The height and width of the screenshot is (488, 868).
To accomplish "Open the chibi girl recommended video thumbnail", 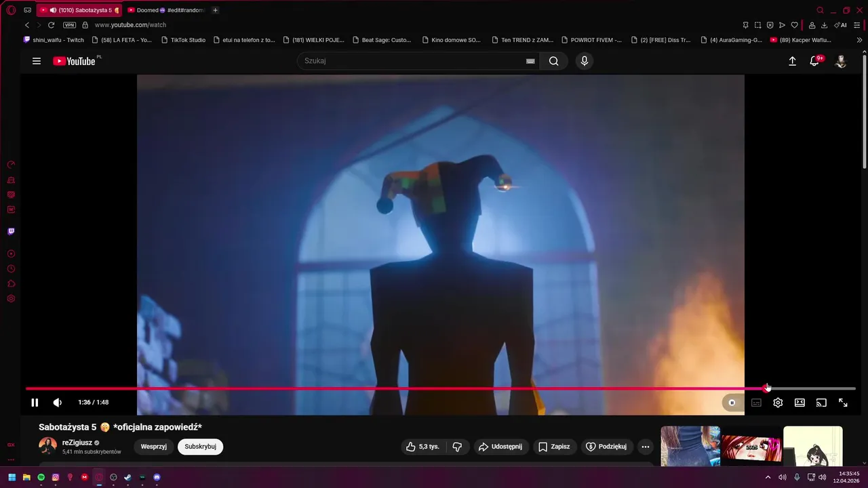I will click(x=813, y=447).
